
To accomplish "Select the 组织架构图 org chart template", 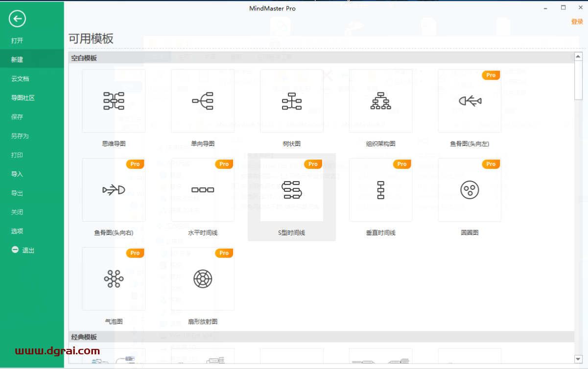I will point(380,101).
